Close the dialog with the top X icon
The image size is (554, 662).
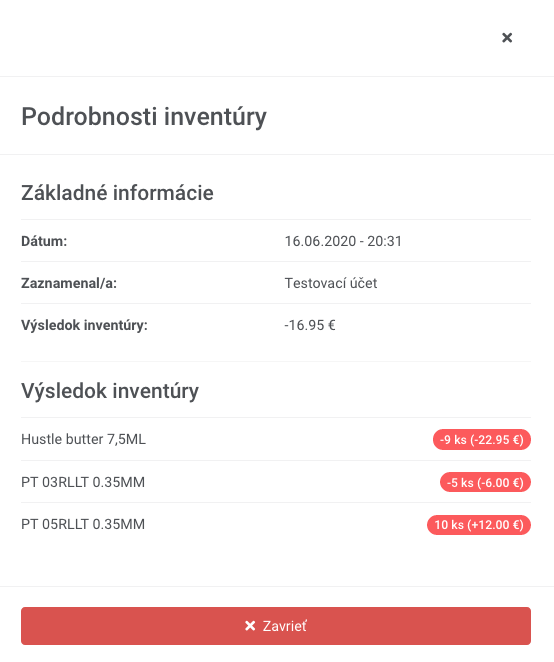[507, 38]
